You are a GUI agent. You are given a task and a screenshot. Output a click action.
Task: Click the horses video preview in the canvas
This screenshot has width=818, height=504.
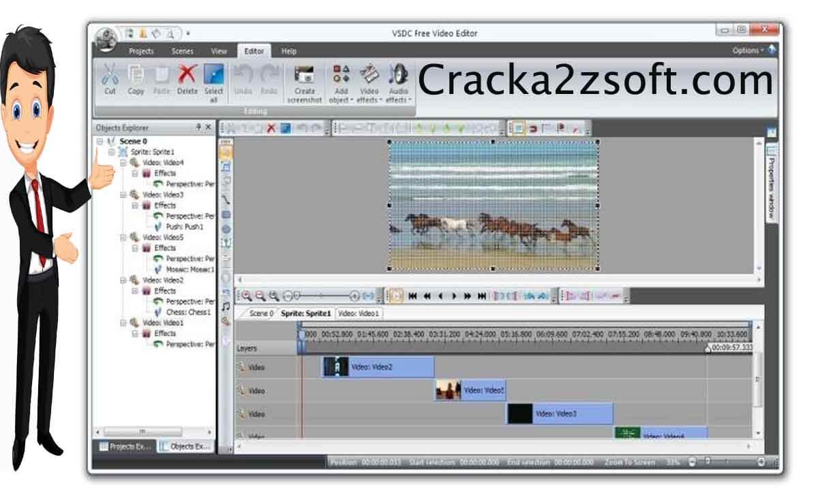pyautogui.click(x=494, y=205)
